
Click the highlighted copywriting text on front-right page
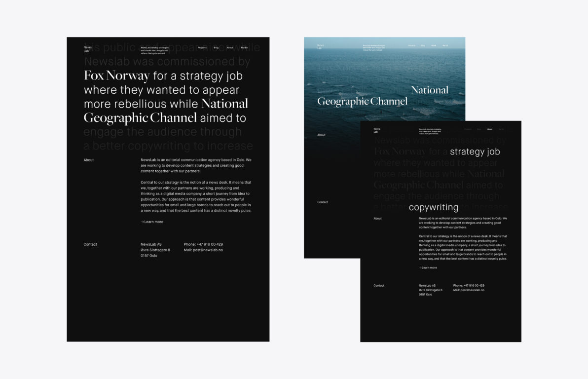(x=434, y=207)
